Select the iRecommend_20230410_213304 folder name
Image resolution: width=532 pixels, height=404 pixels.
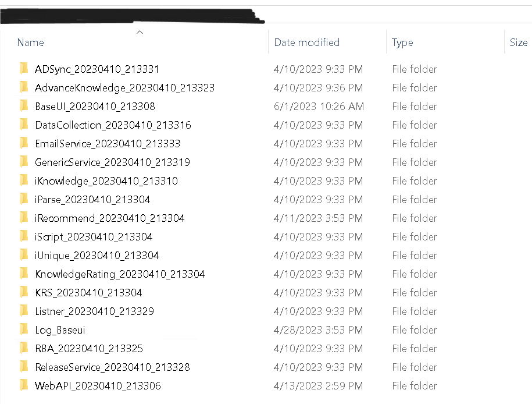[x=109, y=218]
